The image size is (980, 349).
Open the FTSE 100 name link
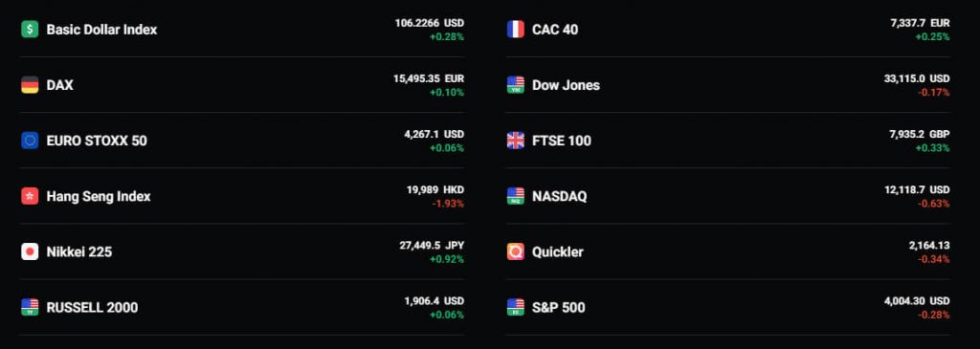561,141
